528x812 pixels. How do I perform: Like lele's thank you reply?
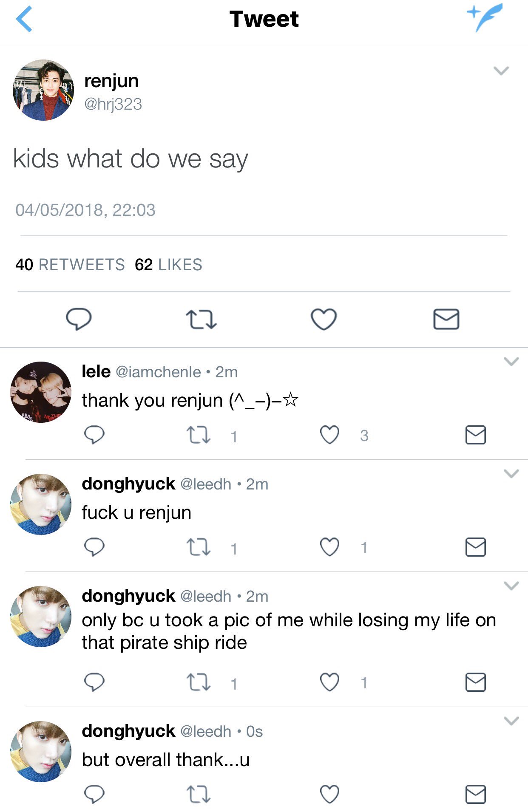pyautogui.click(x=329, y=435)
